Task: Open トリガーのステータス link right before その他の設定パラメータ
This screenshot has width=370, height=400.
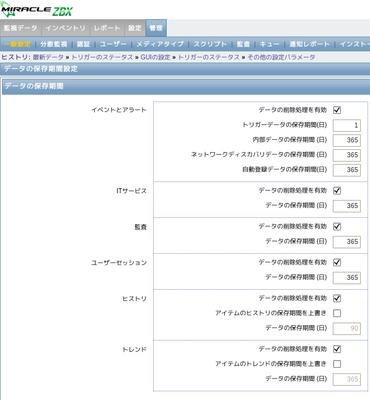Action: 209,57
